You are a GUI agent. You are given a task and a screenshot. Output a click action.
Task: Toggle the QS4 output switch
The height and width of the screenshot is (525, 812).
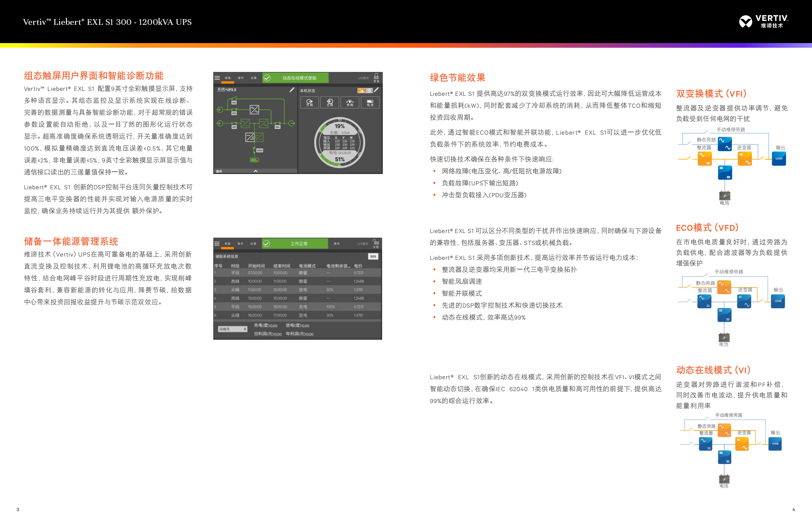278,126
